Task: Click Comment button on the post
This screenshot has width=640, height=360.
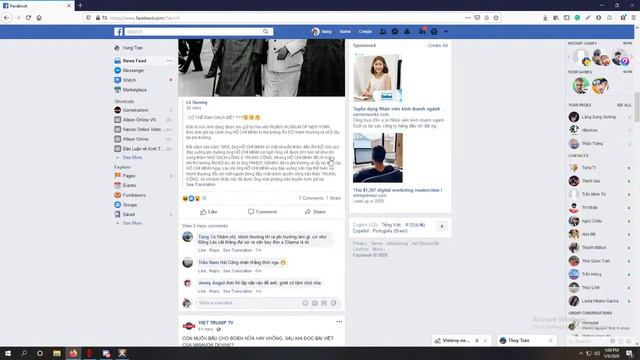Action: click(262, 212)
